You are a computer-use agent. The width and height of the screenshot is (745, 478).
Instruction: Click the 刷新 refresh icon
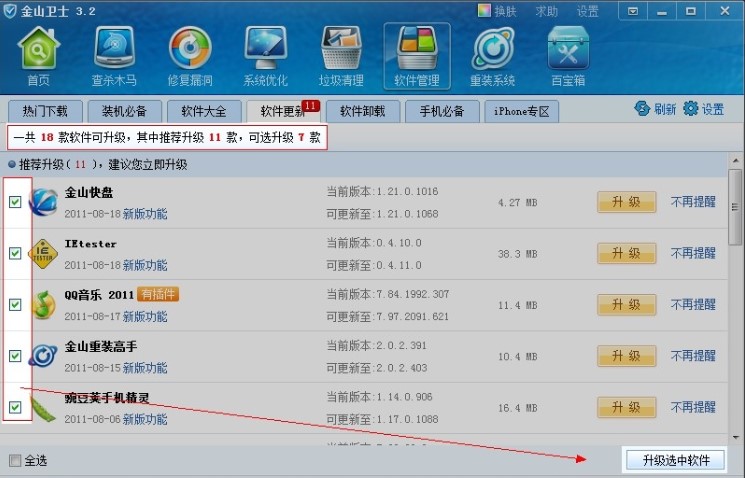point(642,109)
